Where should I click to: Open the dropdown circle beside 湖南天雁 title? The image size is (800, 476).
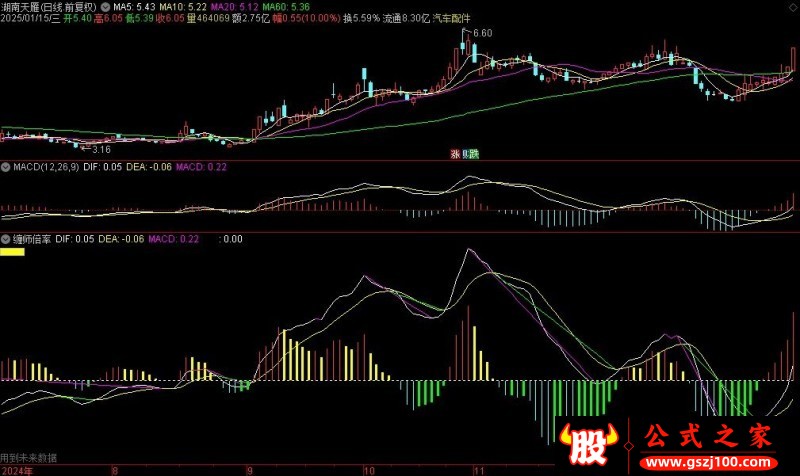point(105,7)
